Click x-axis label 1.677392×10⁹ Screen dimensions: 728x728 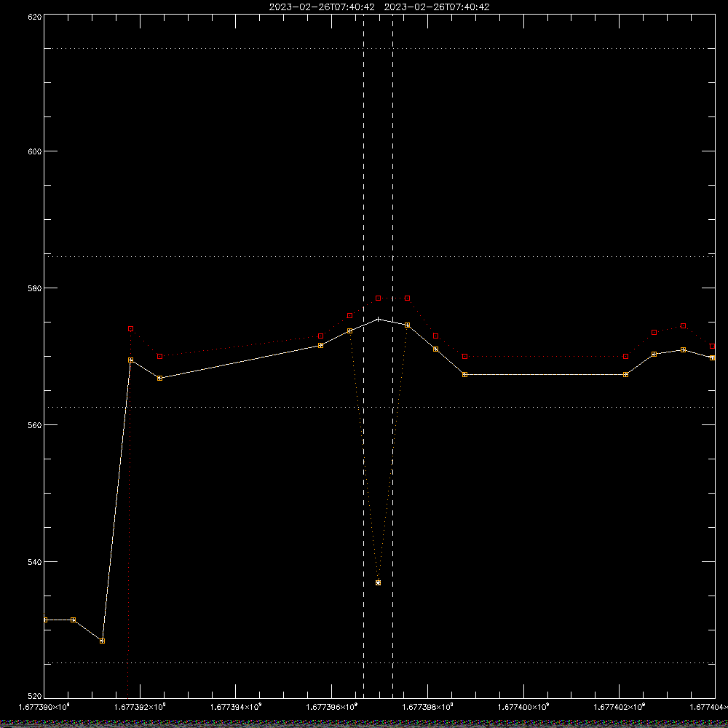[x=140, y=707]
